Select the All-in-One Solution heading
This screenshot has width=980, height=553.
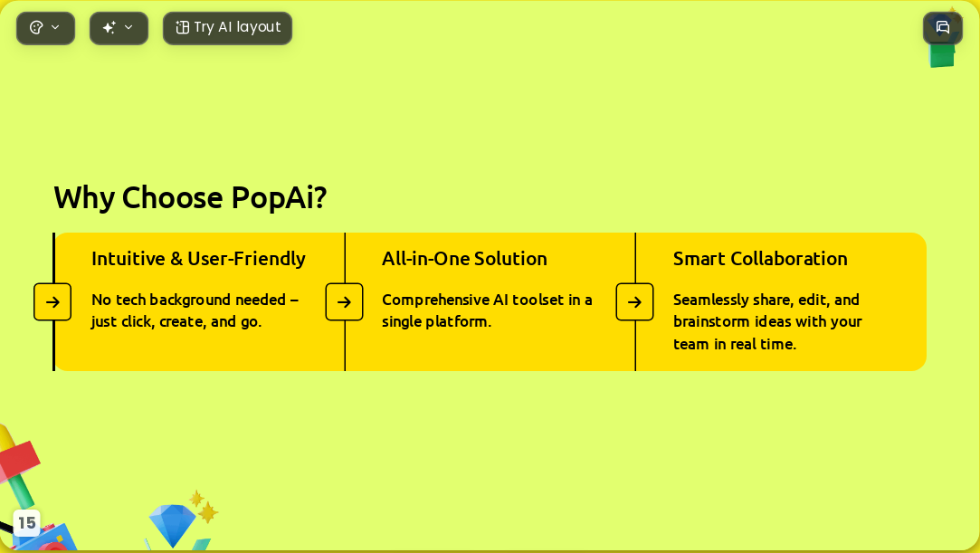point(464,258)
